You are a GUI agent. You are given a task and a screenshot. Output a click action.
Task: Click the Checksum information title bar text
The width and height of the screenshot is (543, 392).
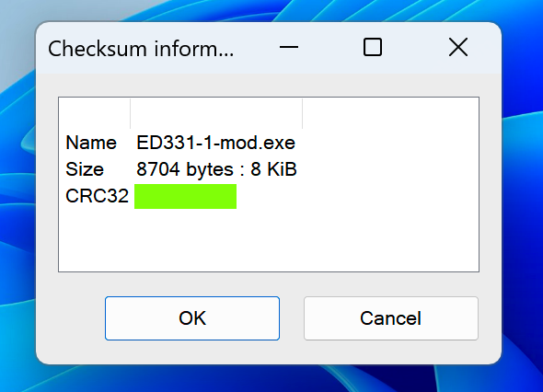pos(141,49)
